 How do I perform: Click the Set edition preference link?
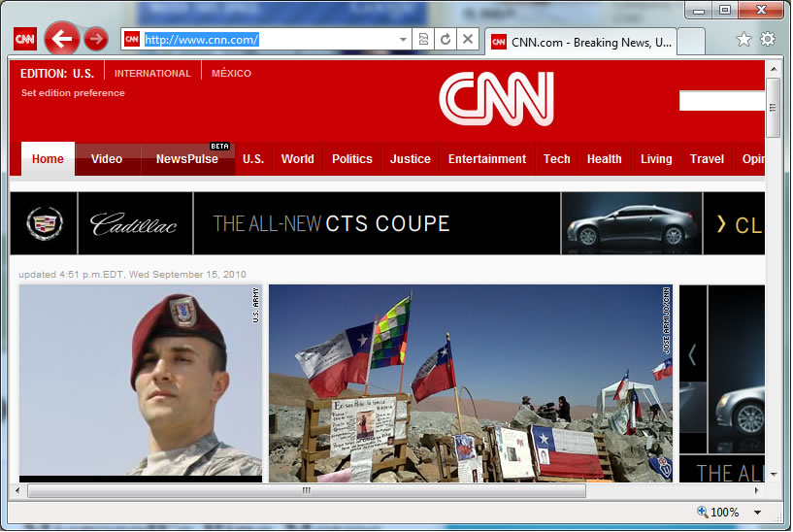tap(73, 93)
